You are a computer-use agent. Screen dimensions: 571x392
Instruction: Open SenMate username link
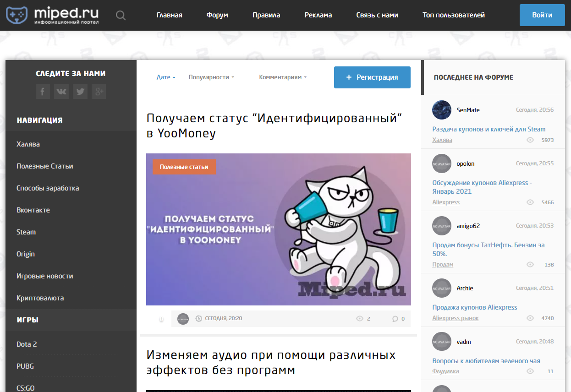468,110
